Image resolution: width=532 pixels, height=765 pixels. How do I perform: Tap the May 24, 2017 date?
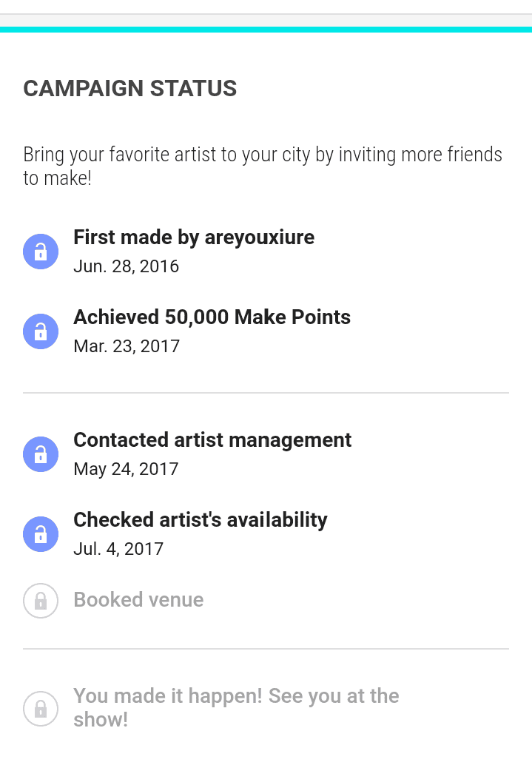pos(126,469)
